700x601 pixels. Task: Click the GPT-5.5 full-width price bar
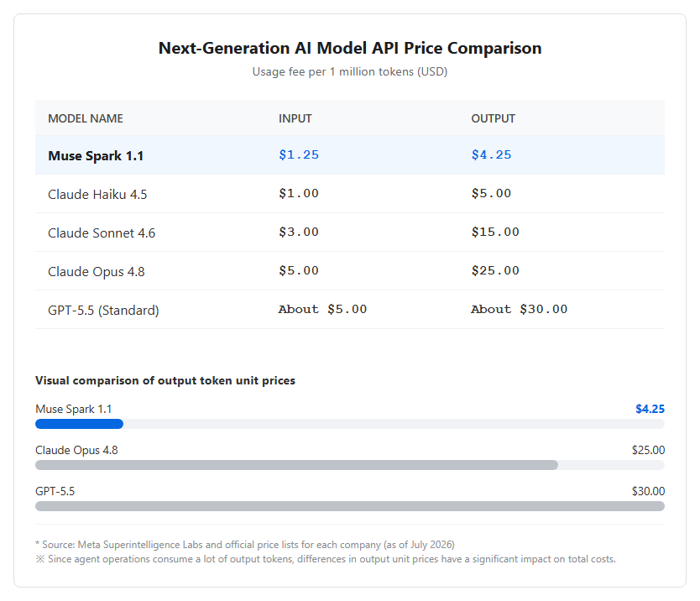[349, 506]
